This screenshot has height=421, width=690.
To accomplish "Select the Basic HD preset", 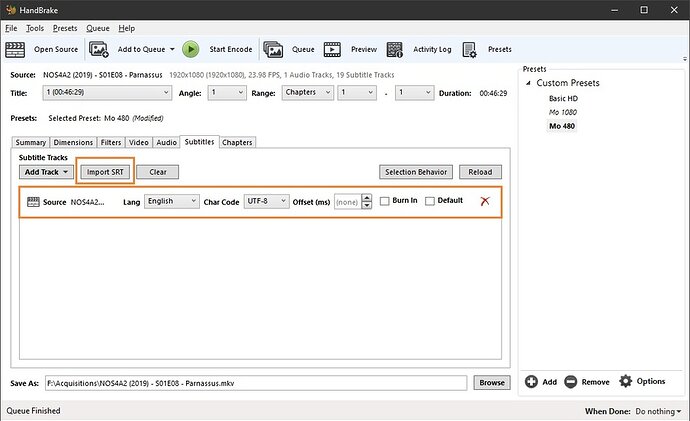I will (x=563, y=99).
